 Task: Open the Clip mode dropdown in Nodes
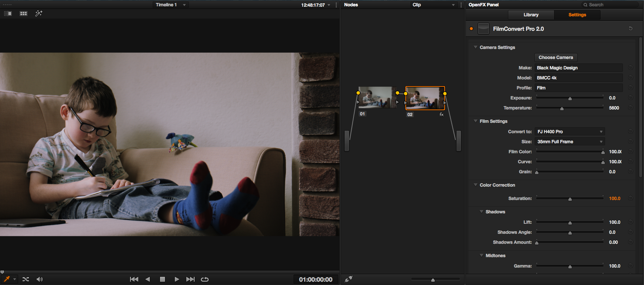[434, 5]
